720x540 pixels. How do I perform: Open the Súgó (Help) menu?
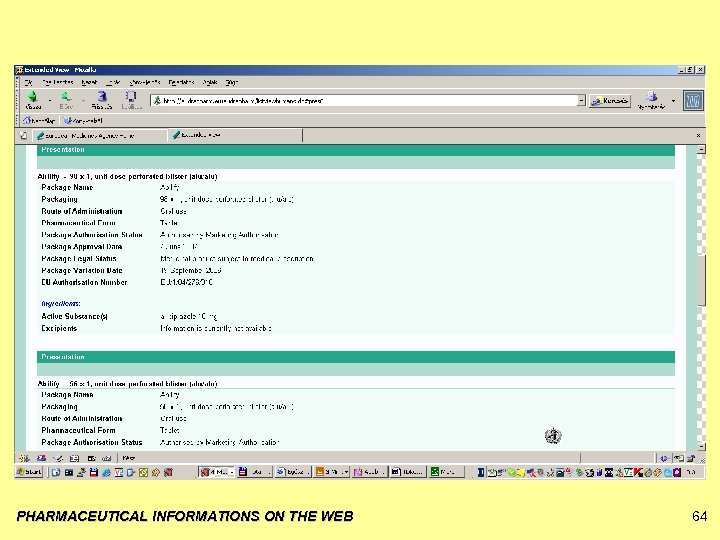pos(232,82)
